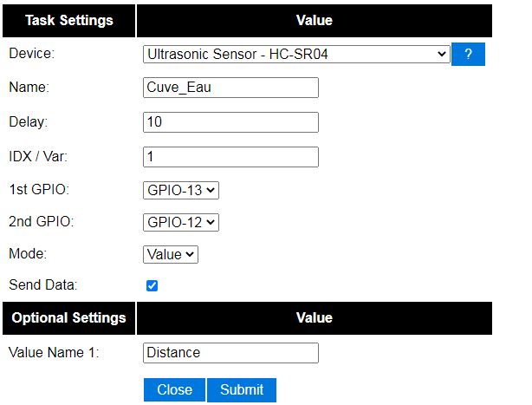532x405 pixels.
Task: Click the Task Settings header cell
Action: 68,20
